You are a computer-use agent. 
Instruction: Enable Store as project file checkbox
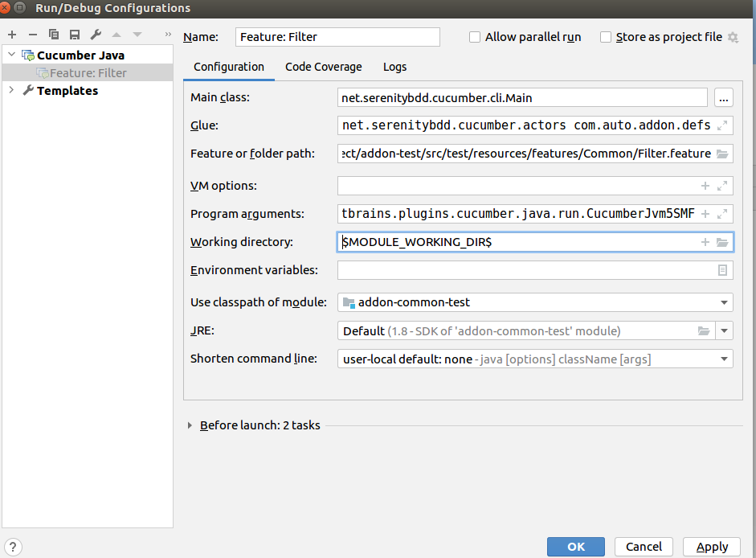(606, 37)
